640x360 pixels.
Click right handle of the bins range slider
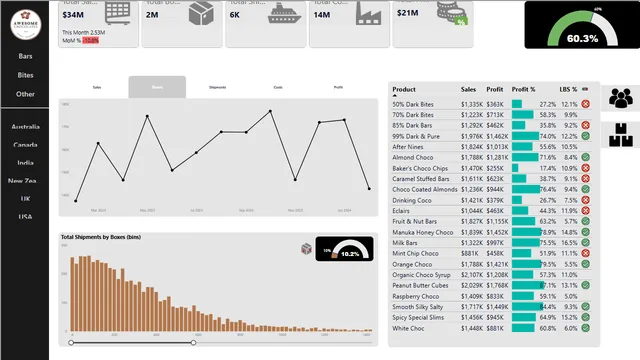pyautogui.click(x=193, y=342)
